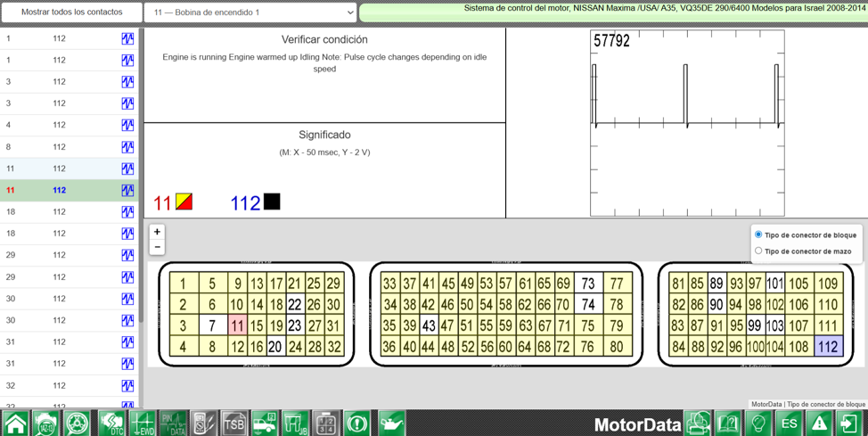Viewport: 868px width, 436px height.
Task: Show waveform for row 4 – 112
Action: [x=127, y=125]
